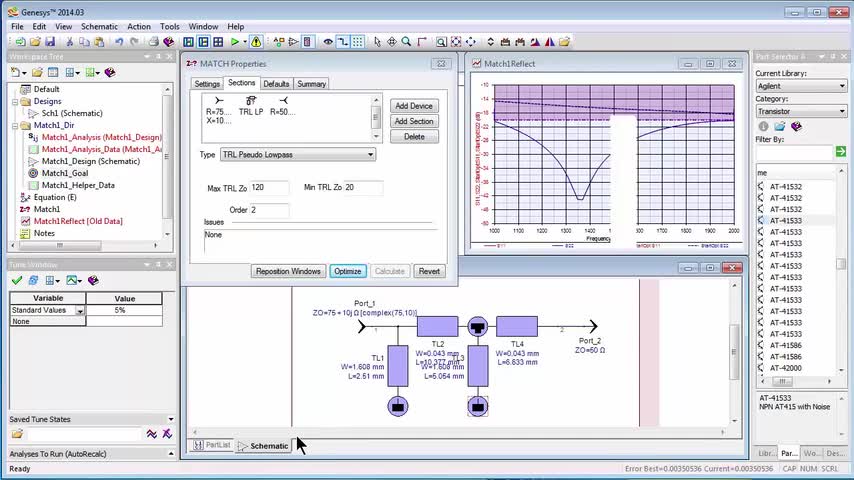Viewport: 854px width, 480px height.
Task: Collapse the Designs folder in tree
Action: pos(15,101)
